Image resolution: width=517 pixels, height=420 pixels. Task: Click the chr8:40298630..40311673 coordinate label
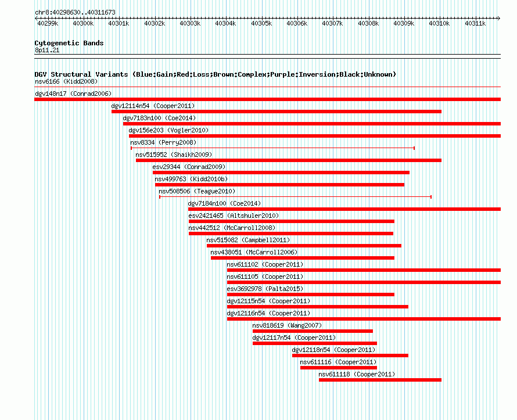(75, 12)
